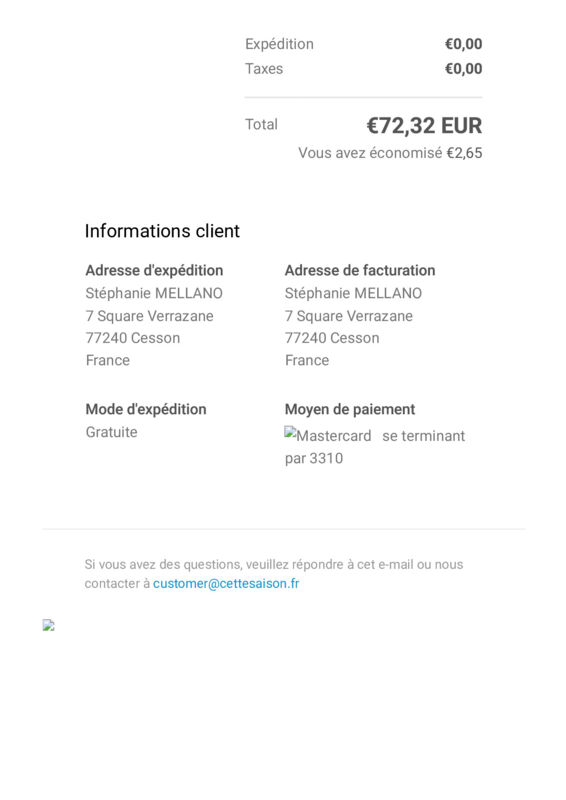Click the broken image icon at bottom left

pos(48,625)
